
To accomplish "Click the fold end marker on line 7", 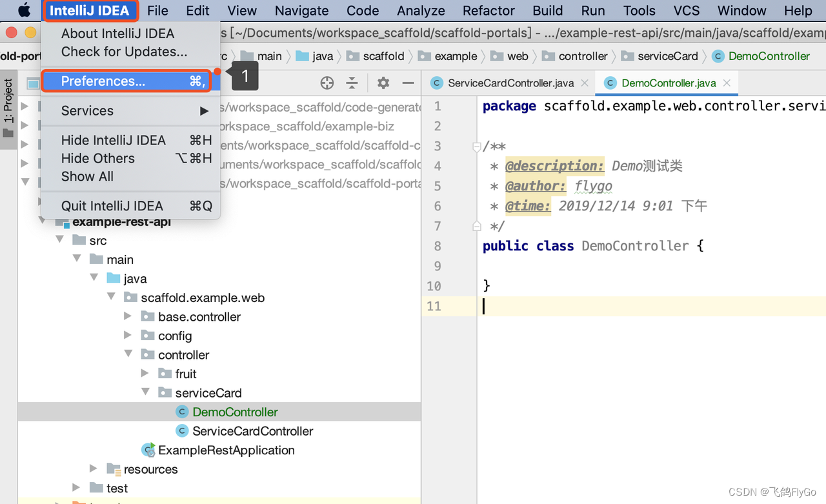I will click(477, 226).
